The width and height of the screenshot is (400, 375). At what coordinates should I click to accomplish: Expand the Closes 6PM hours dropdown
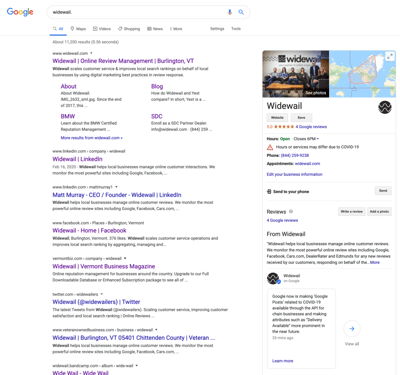tap(318, 139)
